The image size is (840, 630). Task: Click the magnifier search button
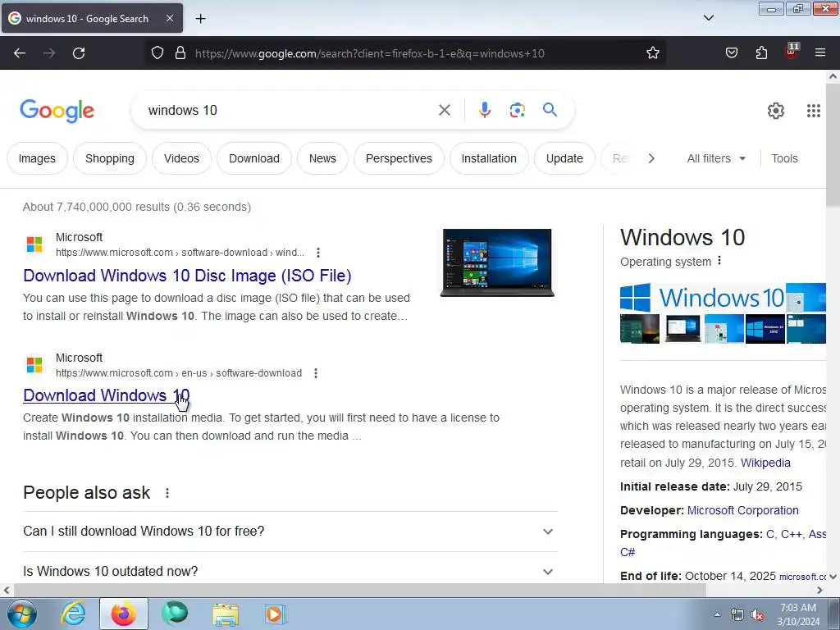tap(550, 110)
